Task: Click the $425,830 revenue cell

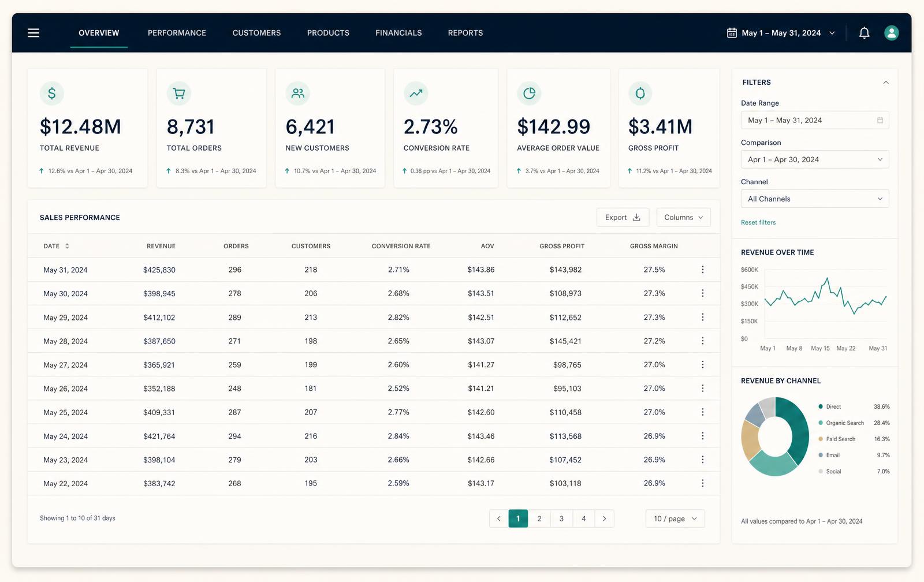Action: 159,270
